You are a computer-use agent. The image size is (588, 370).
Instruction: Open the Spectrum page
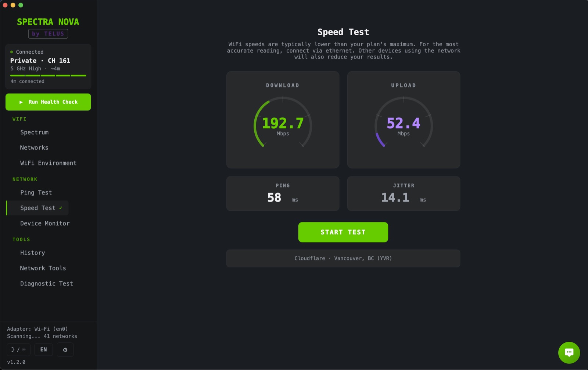[x=34, y=132]
